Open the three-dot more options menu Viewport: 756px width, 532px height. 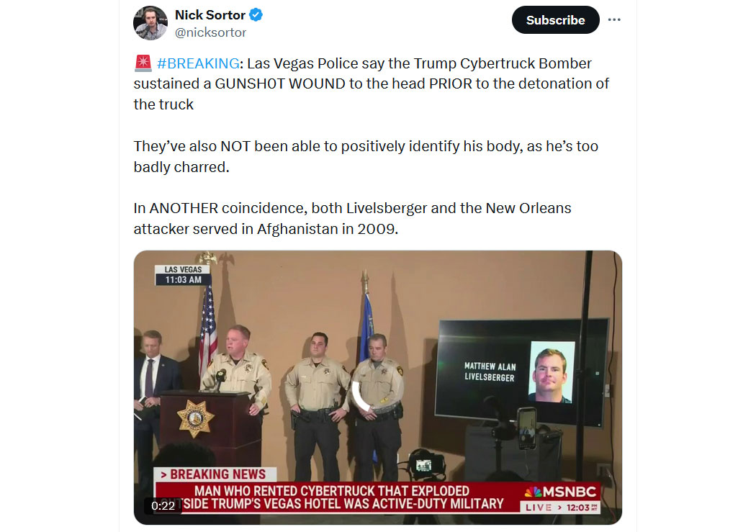pyautogui.click(x=614, y=19)
